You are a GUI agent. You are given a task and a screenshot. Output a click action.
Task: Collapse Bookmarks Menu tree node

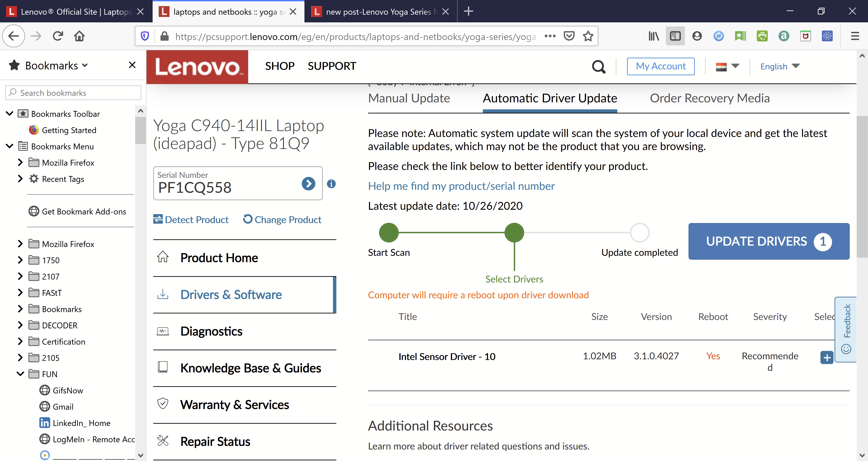tap(10, 146)
